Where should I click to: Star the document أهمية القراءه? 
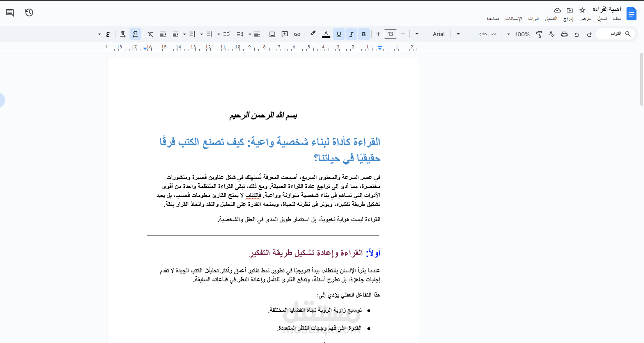point(582,10)
